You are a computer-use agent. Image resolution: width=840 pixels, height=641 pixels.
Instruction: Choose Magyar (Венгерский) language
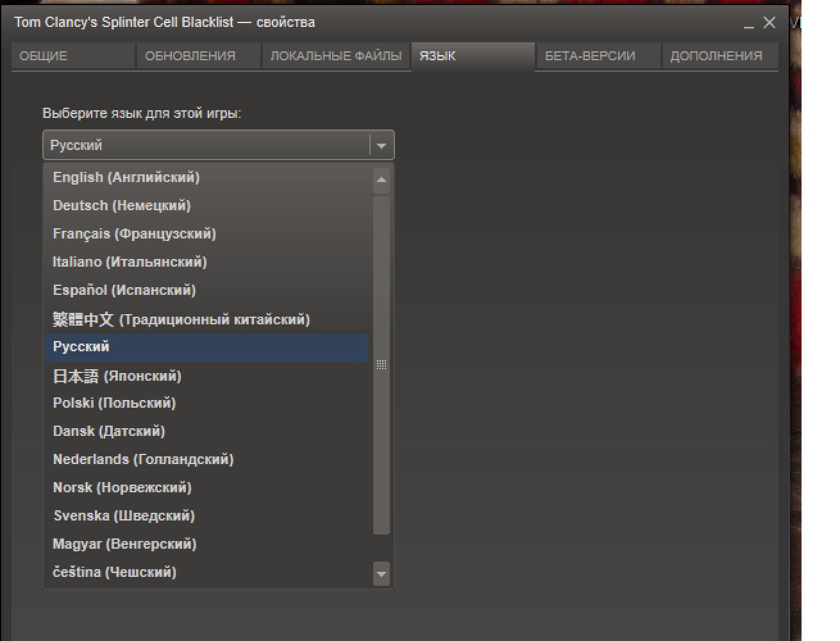point(206,544)
